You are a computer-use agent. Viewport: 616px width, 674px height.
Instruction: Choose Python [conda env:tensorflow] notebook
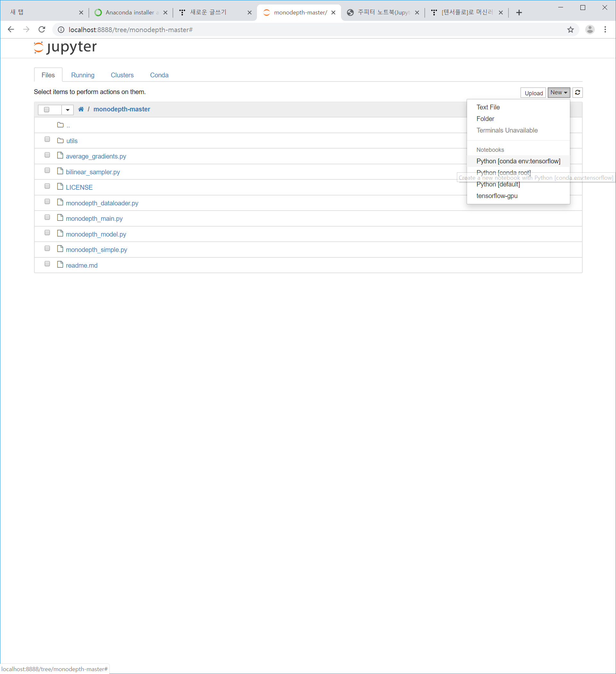coord(518,161)
